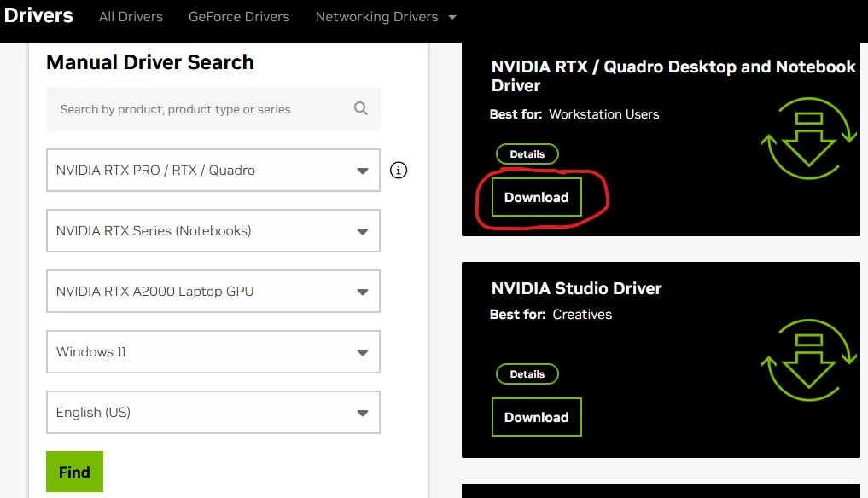Screen dimensions: 868x498
Task: Click the magnifying glass search icon
Action: [x=359, y=109]
